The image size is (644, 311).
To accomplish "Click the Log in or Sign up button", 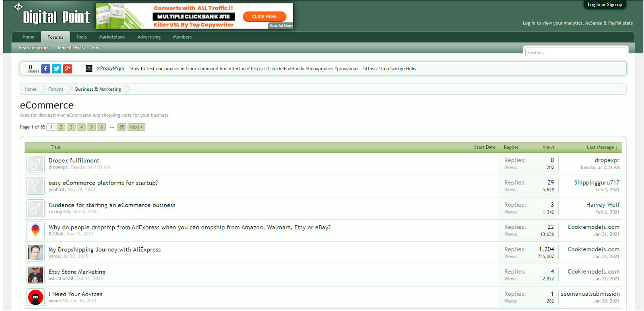I will pos(605,5).
